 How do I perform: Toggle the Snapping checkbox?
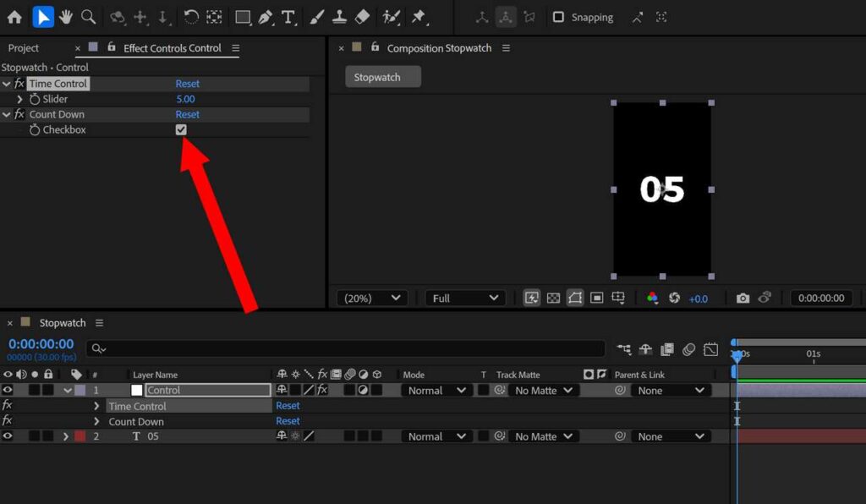pyautogui.click(x=558, y=17)
